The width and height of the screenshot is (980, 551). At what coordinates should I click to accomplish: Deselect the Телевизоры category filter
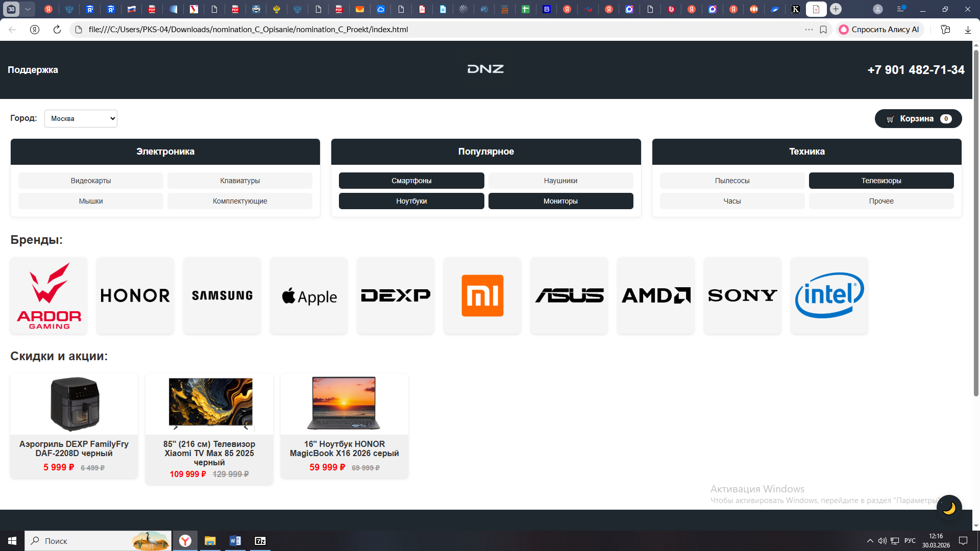pyautogui.click(x=881, y=181)
